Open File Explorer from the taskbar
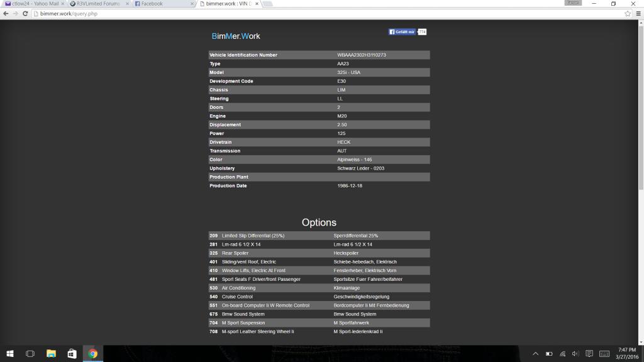This screenshot has width=644, height=362. click(51, 353)
